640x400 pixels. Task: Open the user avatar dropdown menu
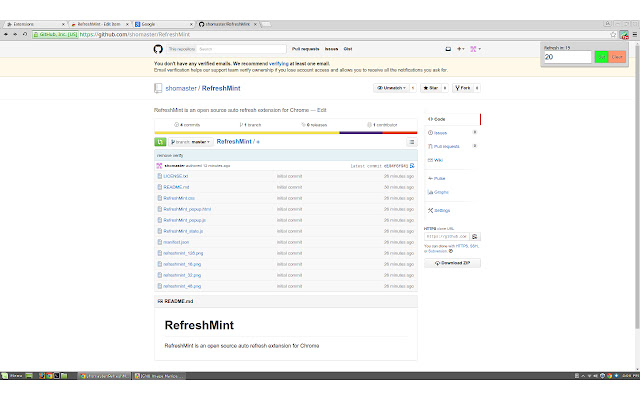pyautogui.click(x=476, y=49)
